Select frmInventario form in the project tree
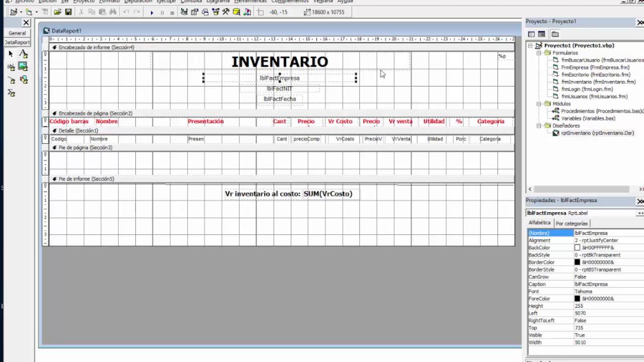Screen dimensions: 644x362 click(598, 82)
